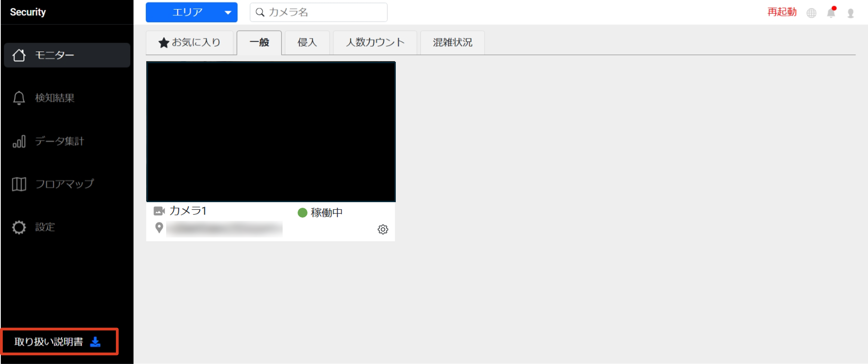868x364 pixels.
Task: Open 検知結果 via its bell icon
Action: click(x=19, y=98)
